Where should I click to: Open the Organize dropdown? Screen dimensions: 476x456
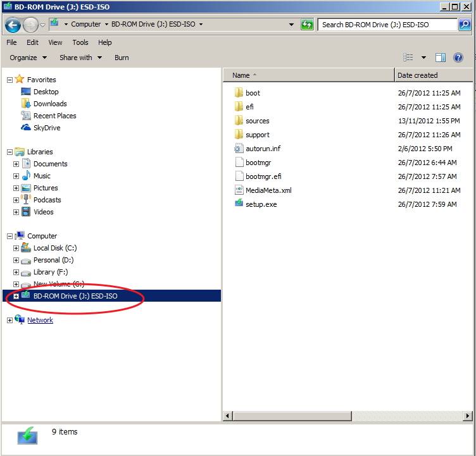(x=28, y=58)
